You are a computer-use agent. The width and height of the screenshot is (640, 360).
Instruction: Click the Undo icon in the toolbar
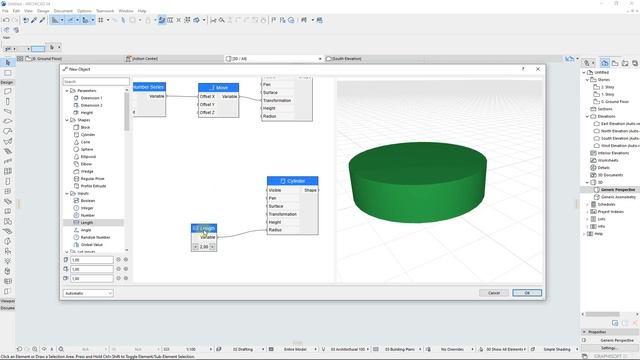[6, 20]
